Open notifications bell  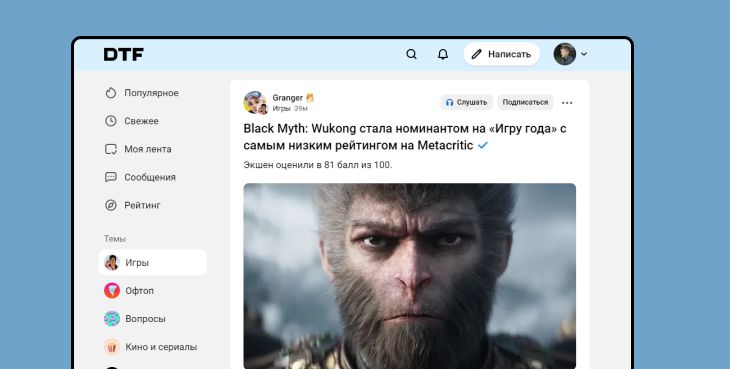(443, 54)
